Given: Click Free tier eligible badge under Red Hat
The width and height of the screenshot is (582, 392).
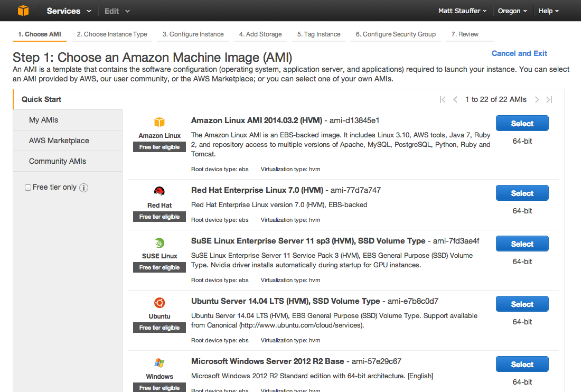Looking at the screenshot, I should (x=159, y=217).
